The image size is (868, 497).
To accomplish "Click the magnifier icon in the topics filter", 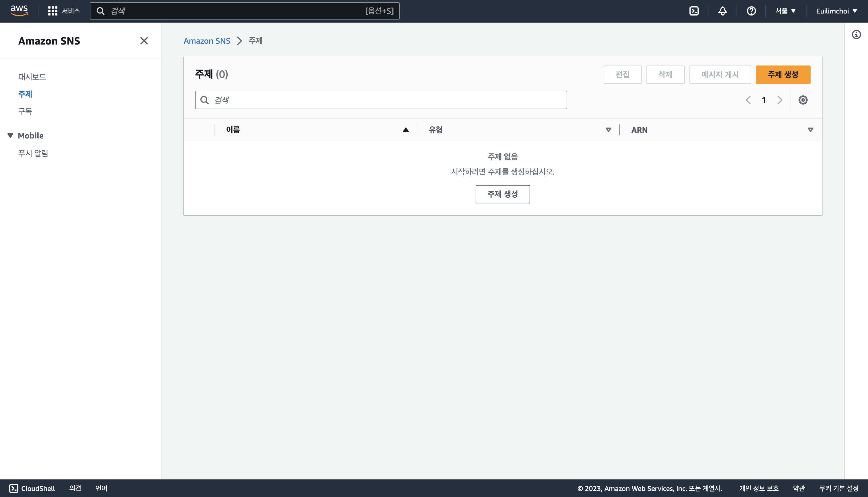I will [x=204, y=100].
